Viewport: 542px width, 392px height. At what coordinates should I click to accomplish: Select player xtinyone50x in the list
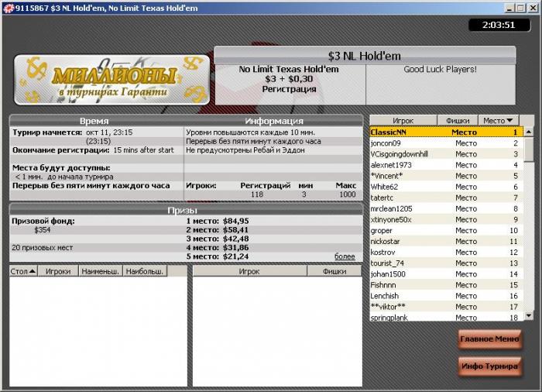coord(446,219)
